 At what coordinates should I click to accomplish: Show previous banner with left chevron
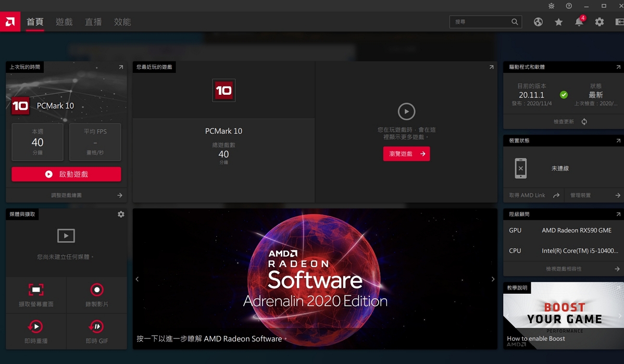point(138,279)
